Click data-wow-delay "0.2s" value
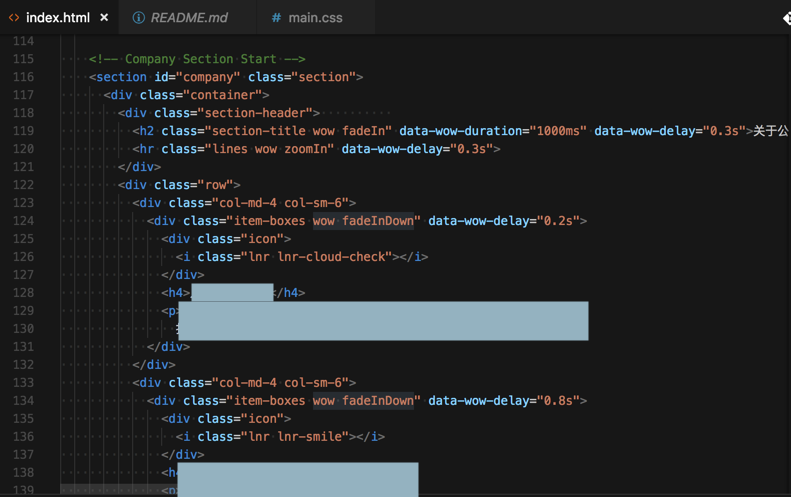Image resolution: width=791 pixels, height=497 pixels. (x=558, y=221)
